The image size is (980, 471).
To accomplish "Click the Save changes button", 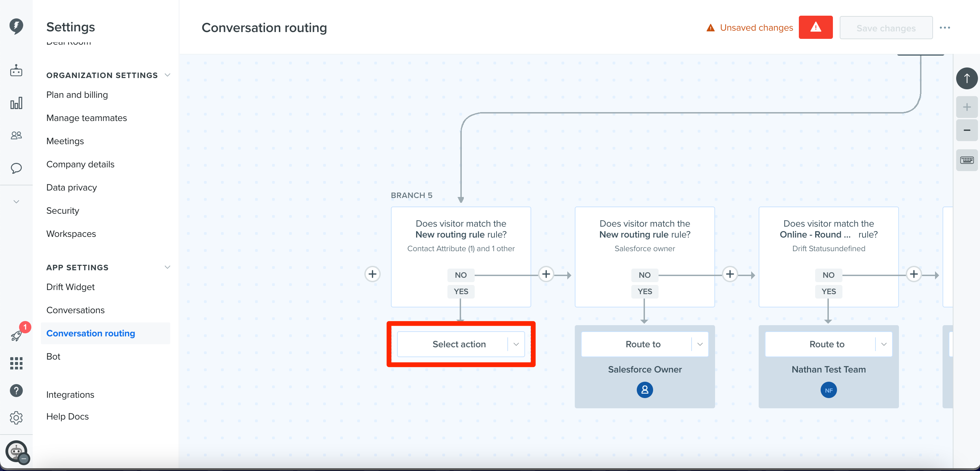I will tap(886, 28).
